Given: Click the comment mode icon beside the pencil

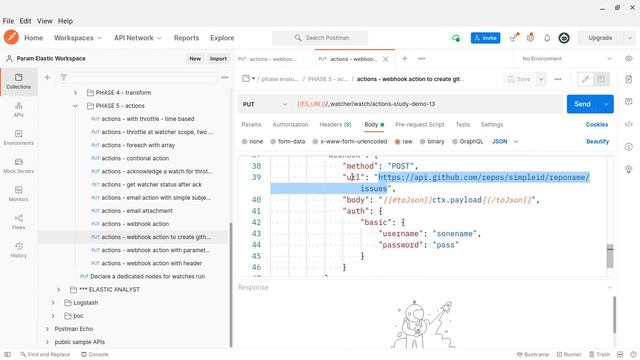Looking at the screenshot, I should coord(601,79).
